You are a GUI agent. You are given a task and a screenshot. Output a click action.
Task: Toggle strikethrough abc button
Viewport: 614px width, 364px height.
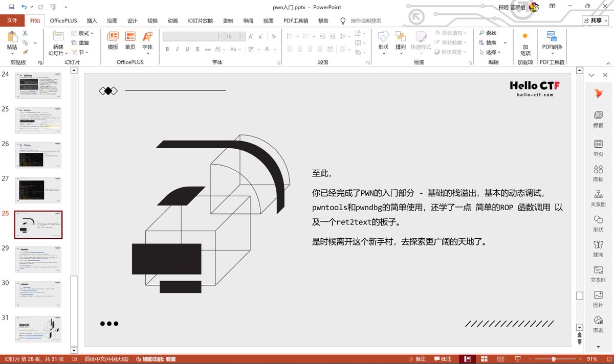[208, 50]
